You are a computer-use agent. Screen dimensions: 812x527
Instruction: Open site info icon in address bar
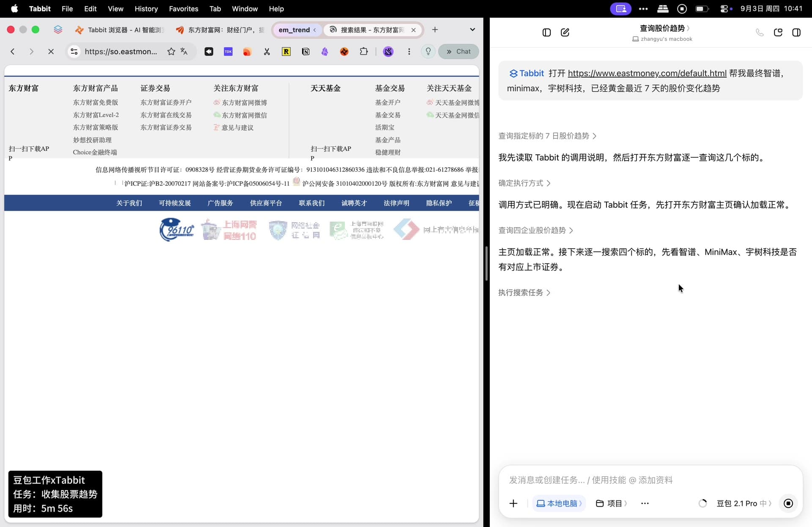pos(74,52)
